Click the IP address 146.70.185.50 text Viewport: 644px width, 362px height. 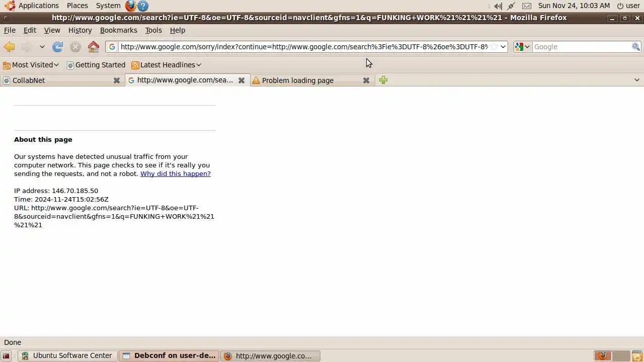click(x=56, y=191)
